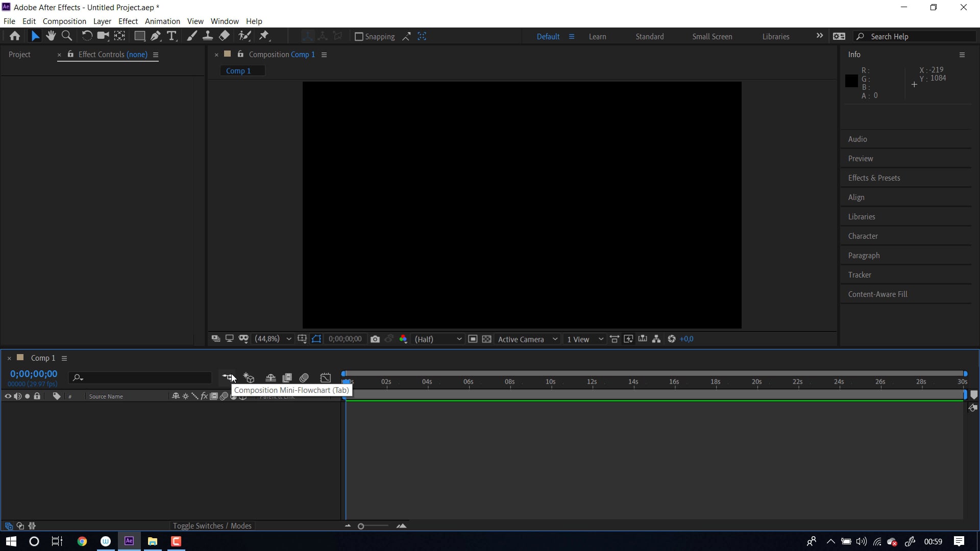
Task: Click the Shape tool icon
Action: (139, 36)
